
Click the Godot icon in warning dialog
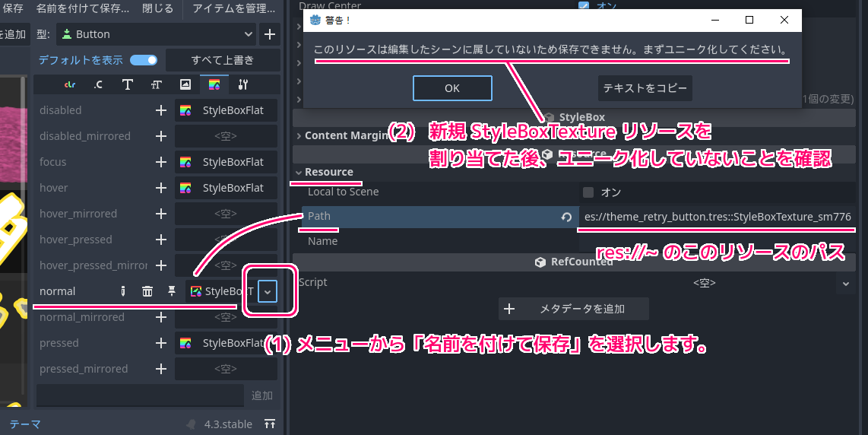point(315,20)
